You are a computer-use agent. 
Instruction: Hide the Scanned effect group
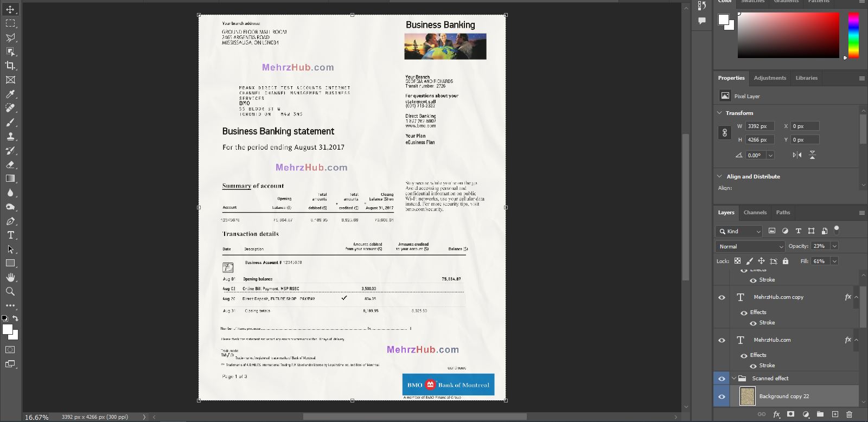coord(722,379)
